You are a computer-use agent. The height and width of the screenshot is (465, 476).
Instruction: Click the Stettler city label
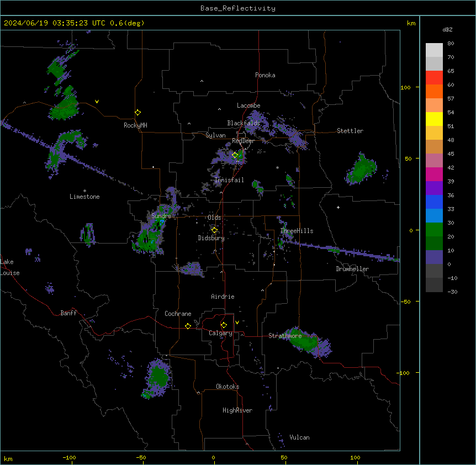point(350,131)
